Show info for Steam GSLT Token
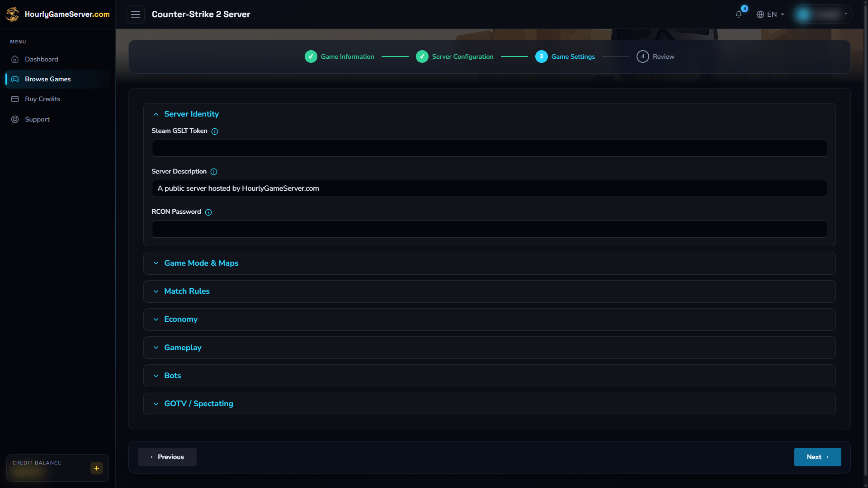 (215, 131)
